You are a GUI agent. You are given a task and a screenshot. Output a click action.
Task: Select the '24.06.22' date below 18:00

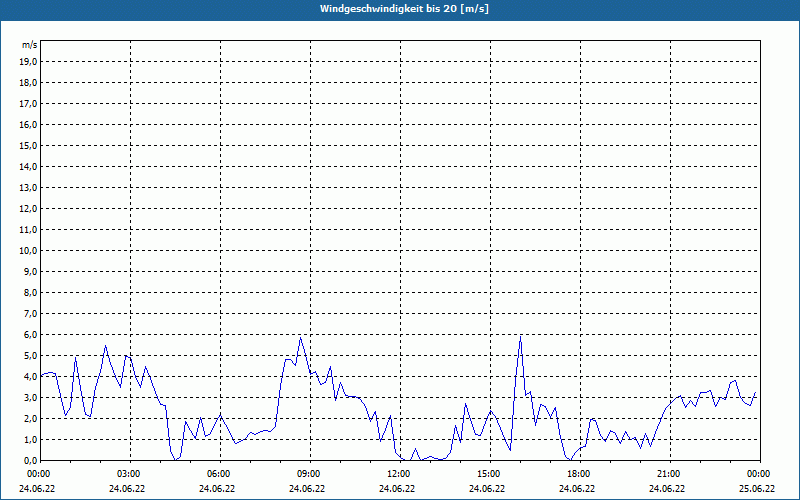(578, 489)
